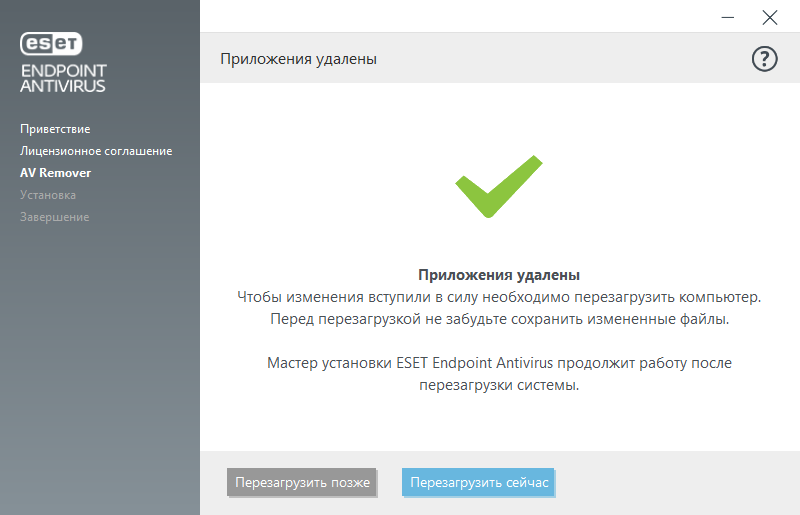The image size is (800, 515).
Task: Click bold Приложения удалены message heading
Action: tap(499, 275)
